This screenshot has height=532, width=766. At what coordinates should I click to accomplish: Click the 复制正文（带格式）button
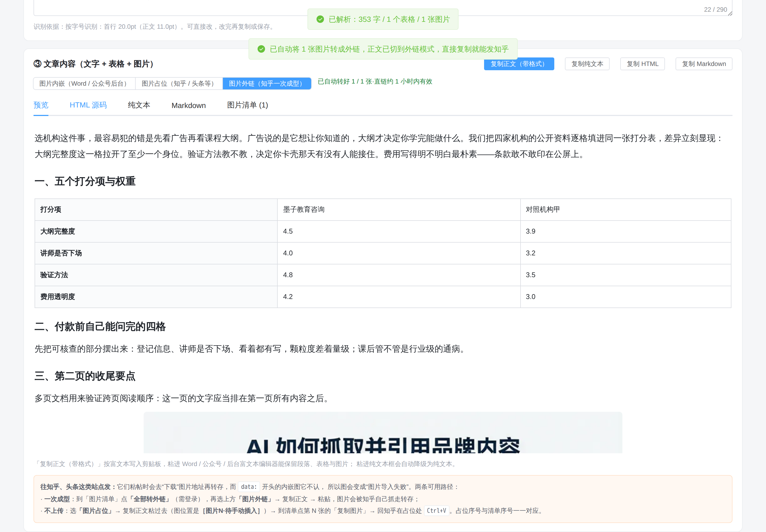tap(519, 64)
